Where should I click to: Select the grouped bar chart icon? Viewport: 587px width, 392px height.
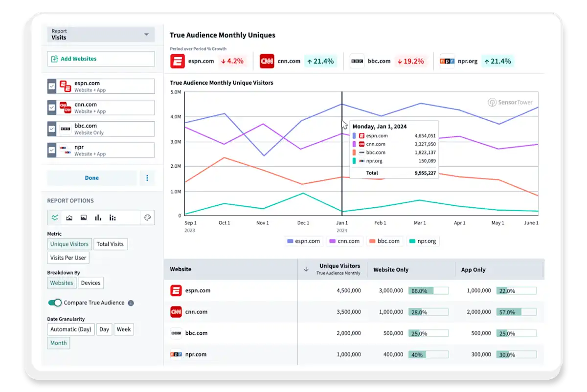113,218
